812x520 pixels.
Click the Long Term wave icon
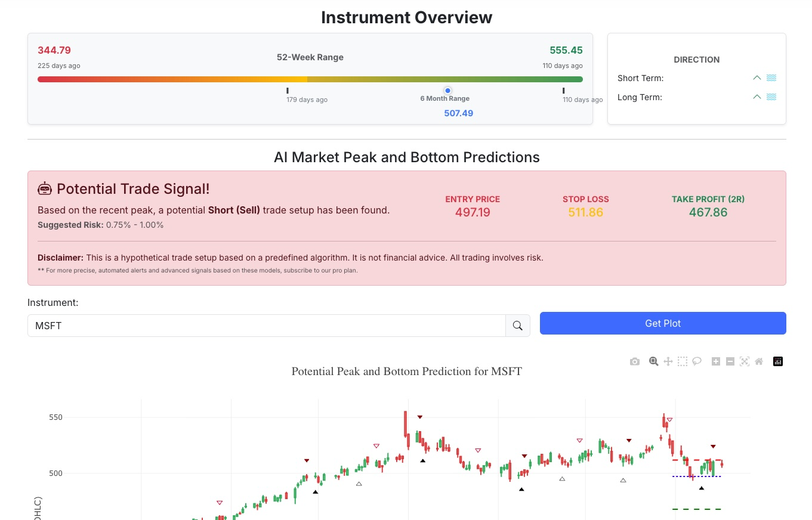[771, 97]
